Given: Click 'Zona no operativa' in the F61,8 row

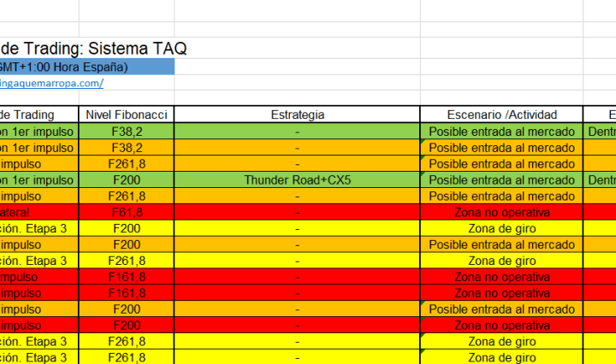Looking at the screenshot, I should pyautogui.click(x=501, y=212).
